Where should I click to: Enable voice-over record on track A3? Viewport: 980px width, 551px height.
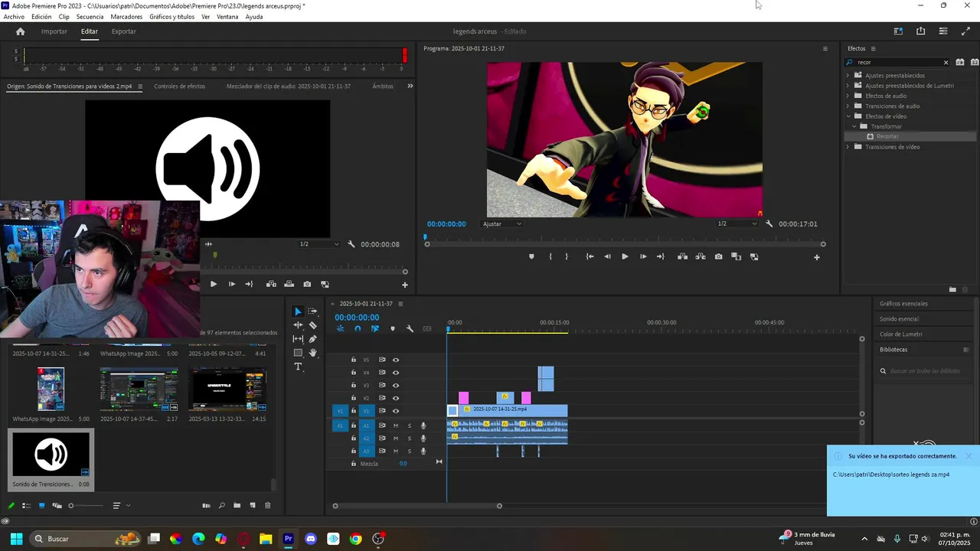coord(423,451)
